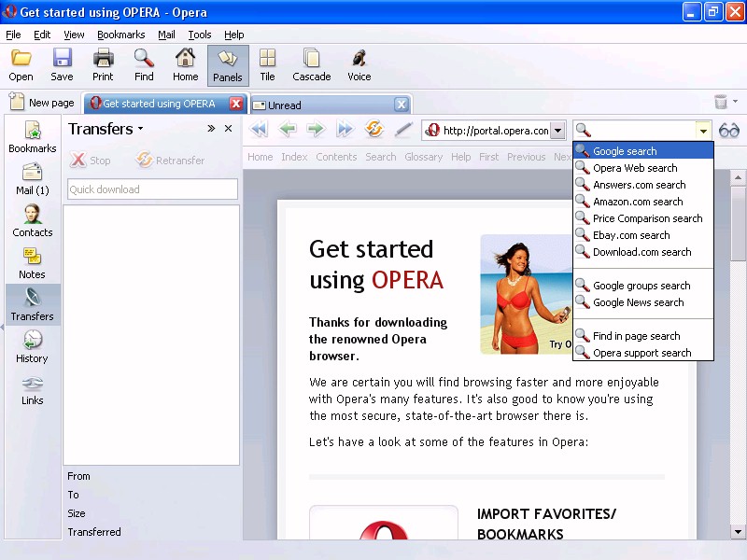Expand the Transfers panel title dropdown

(140, 129)
